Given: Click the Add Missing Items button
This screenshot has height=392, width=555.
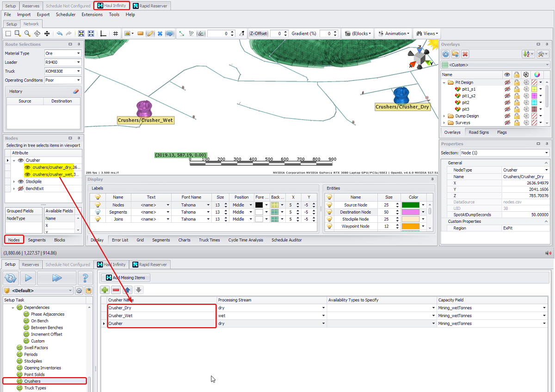Looking at the screenshot, I should [x=125, y=278].
